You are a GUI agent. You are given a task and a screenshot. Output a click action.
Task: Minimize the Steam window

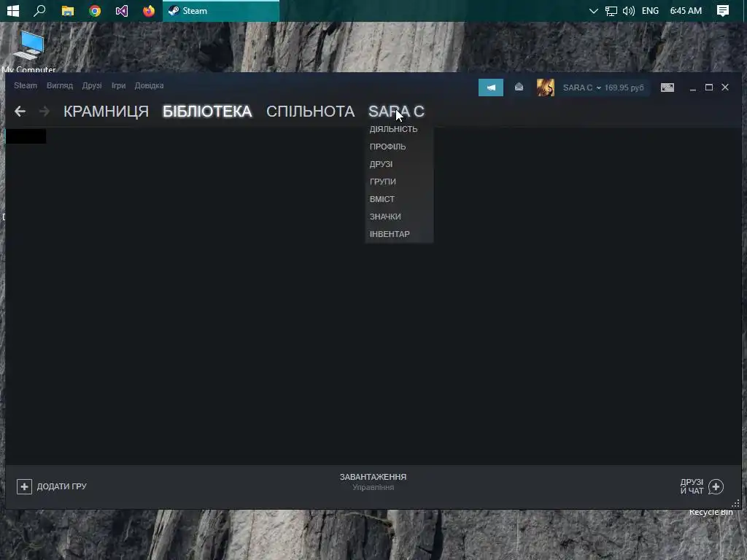tap(693, 87)
